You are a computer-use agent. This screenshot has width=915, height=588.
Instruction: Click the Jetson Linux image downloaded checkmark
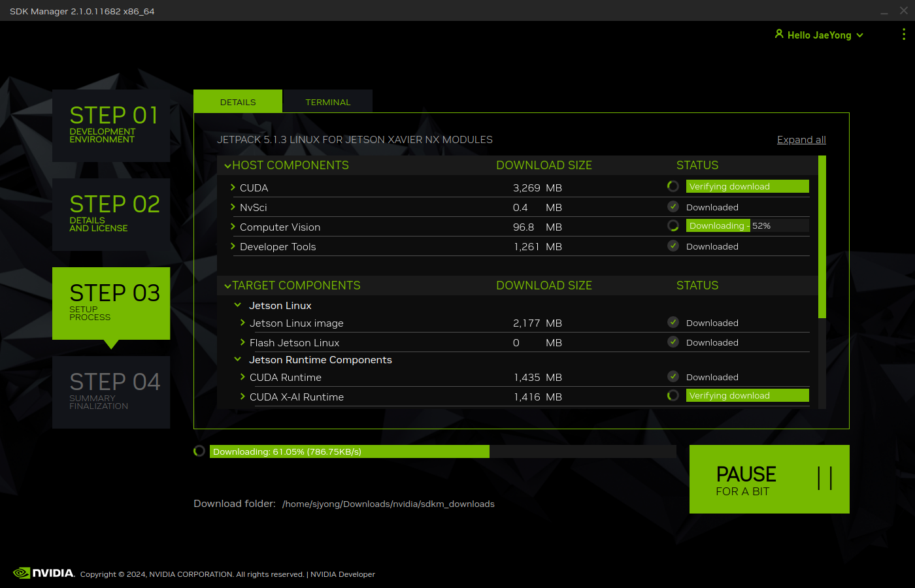[673, 322]
